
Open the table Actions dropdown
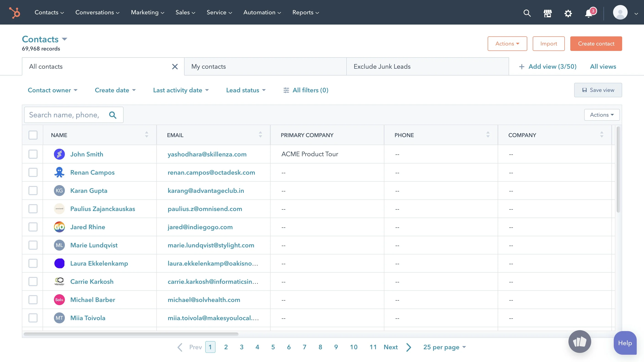pyautogui.click(x=602, y=115)
